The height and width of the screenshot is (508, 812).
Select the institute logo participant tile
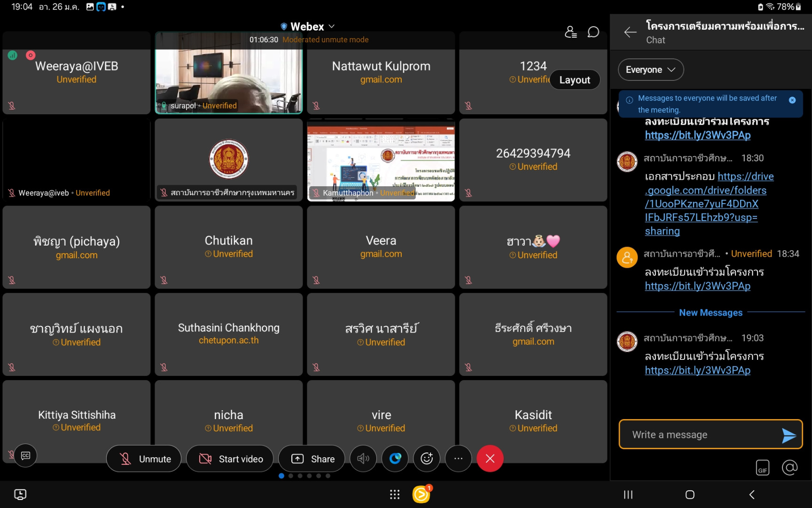click(229, 160)
